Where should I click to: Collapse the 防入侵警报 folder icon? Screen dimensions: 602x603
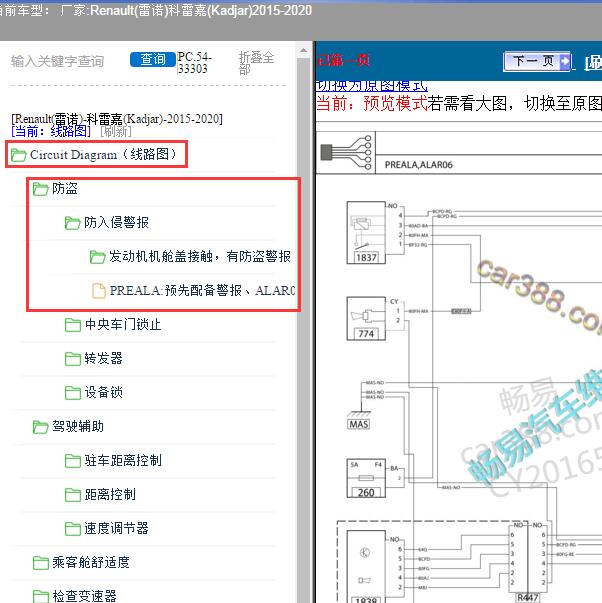[72, 223]
